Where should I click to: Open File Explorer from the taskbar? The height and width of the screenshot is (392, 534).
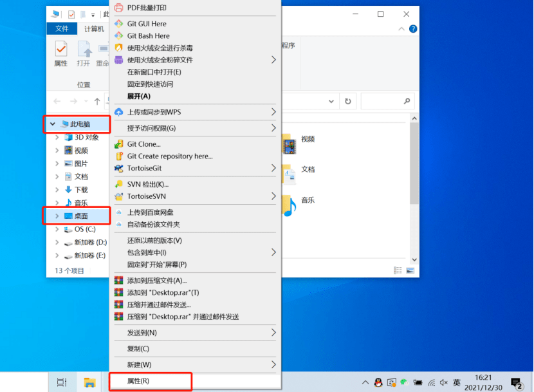pyautogui.click(x=89, y=382)
